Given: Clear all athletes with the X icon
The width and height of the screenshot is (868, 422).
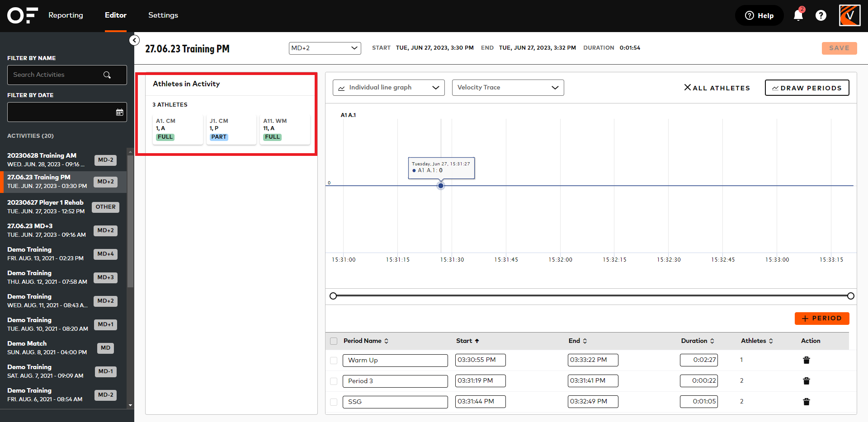Looking at the screenshot, I should pos(688,88).
